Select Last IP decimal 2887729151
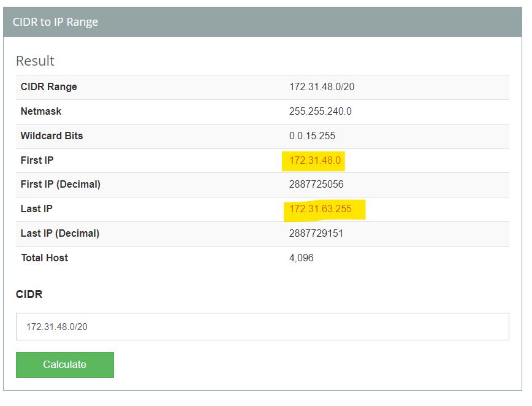Viewport: 532px width, 406px height. tap(316, 233)
